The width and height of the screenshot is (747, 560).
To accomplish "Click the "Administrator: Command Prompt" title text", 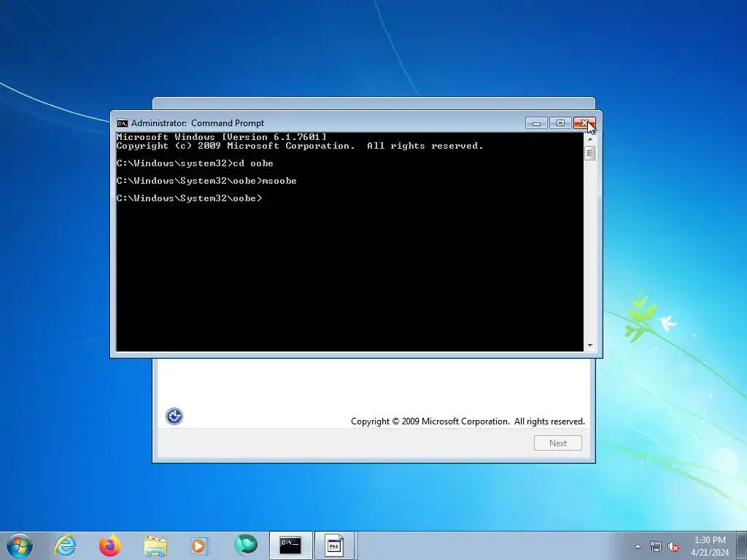I will (x=198, y=123).
